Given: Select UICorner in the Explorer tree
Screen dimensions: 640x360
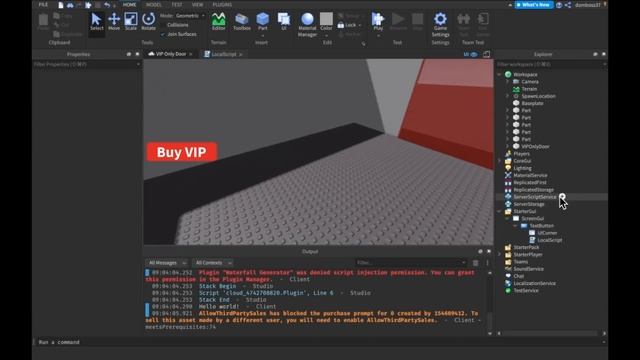Looking at the screenshot, I should pyautogui.click(x=547, y=233).
